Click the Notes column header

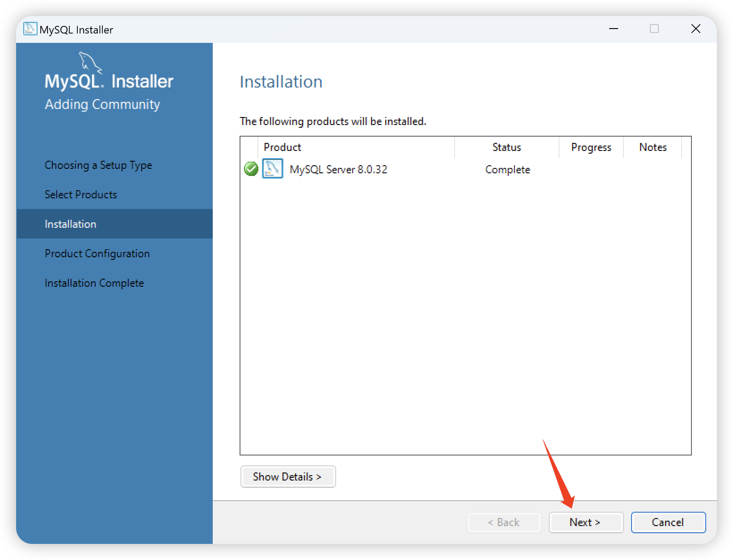pyautogui.click(x=653, y=147)
